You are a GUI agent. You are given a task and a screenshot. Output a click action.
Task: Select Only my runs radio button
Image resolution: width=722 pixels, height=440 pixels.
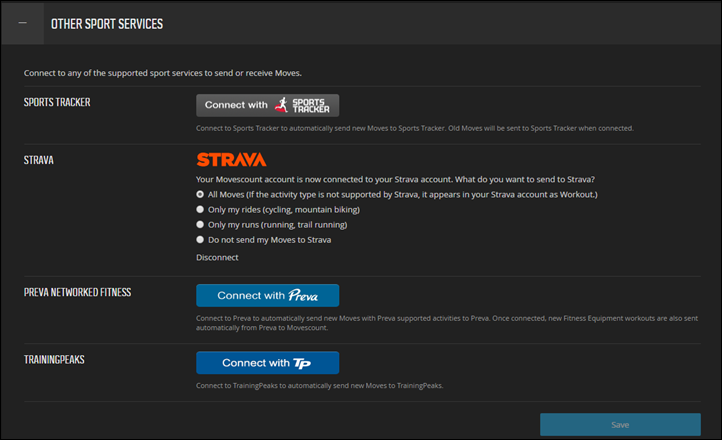click(200, 225)
